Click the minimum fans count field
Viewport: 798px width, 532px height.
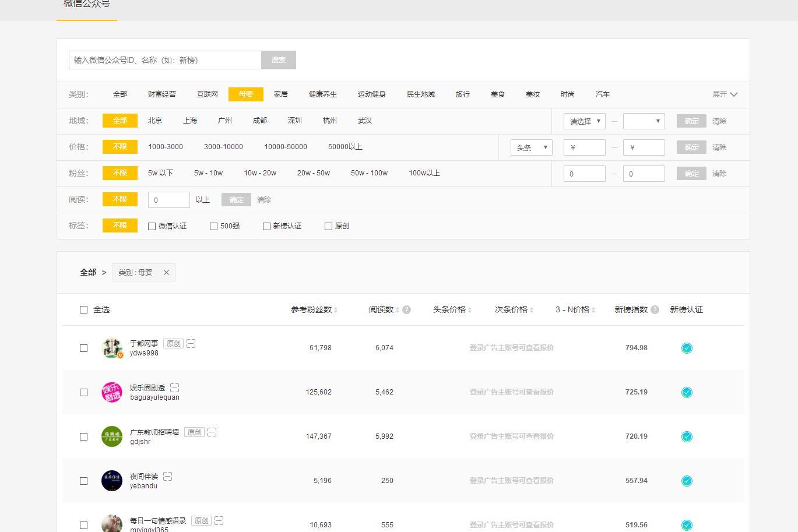pos(585,174)
